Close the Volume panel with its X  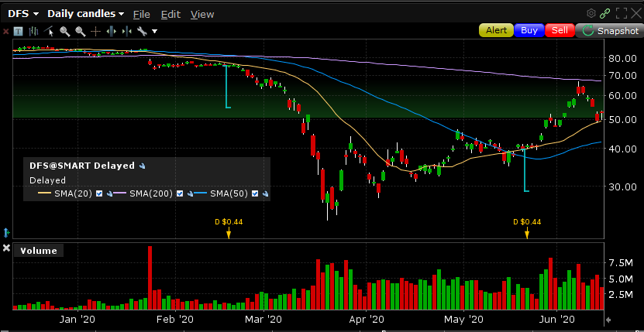coord(6,248)
